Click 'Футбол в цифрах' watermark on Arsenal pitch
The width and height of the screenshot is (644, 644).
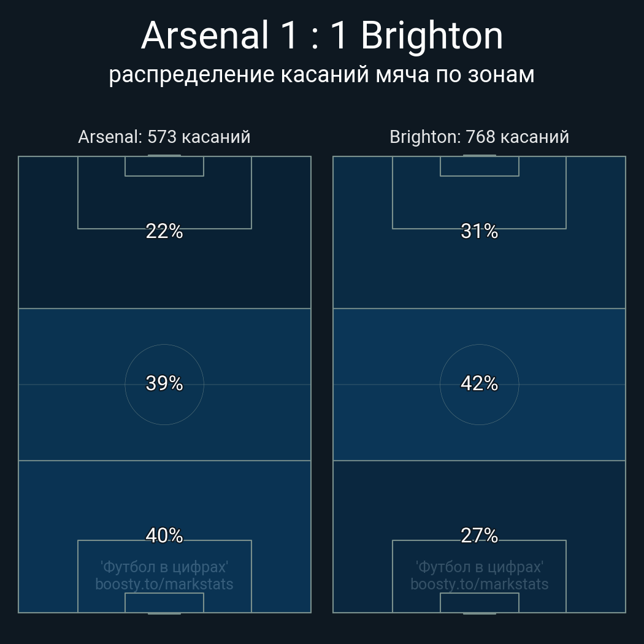pos(164,567)
